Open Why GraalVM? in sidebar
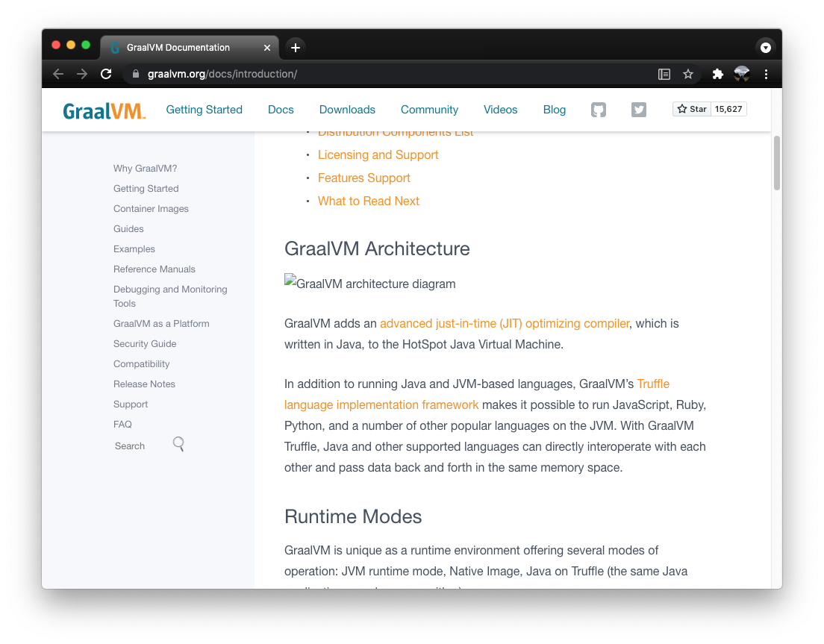824x644 pixels. (x=145, y=169)
